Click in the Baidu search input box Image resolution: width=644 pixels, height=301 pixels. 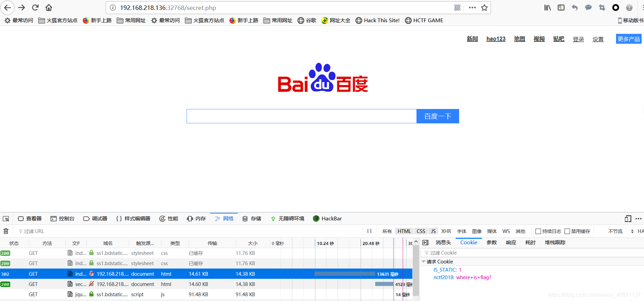tap(302, 116)
